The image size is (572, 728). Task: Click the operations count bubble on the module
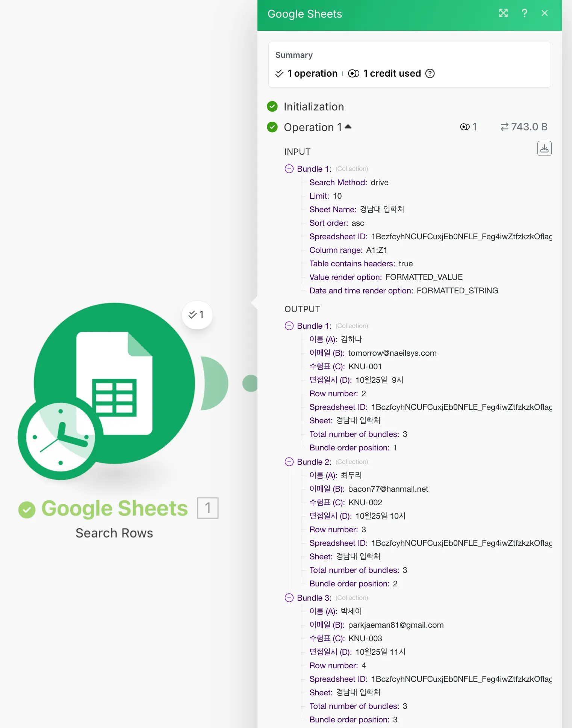coord(197,315)
